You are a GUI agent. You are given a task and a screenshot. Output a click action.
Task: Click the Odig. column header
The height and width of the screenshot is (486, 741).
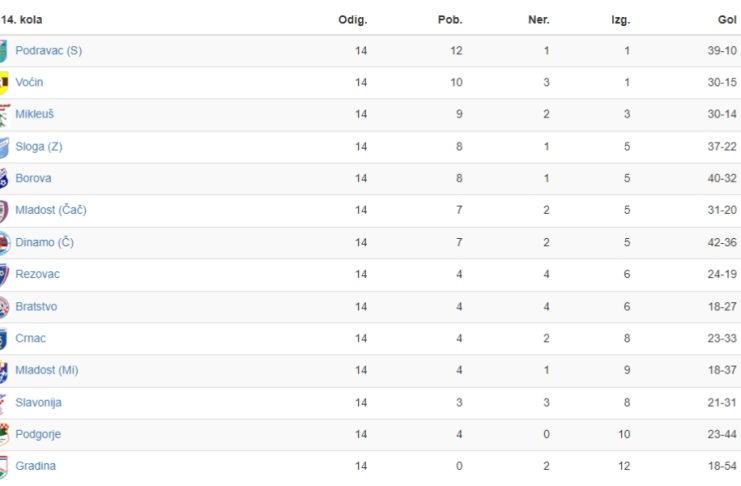pos(353,20)
